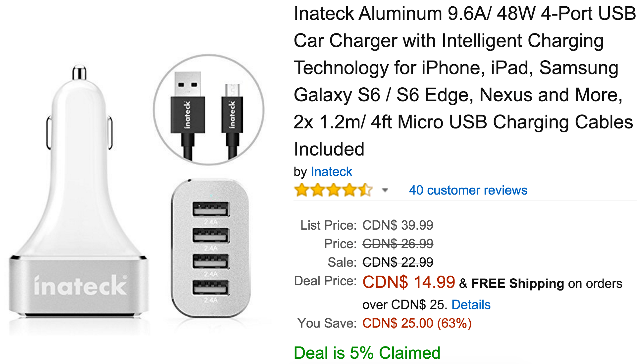This screenshot has width=638, height=364.
Task: Click the inateck logo on charger base
Action: point(80,285)
